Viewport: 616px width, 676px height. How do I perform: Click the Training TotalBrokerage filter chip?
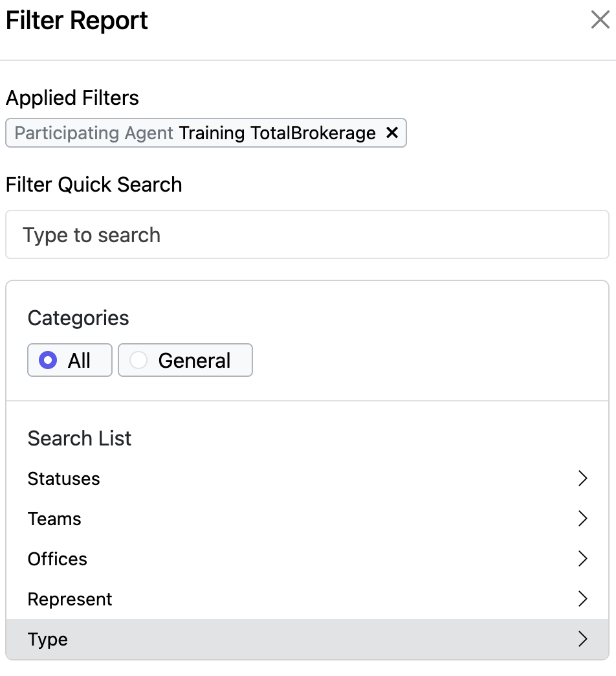coord(206,133)
